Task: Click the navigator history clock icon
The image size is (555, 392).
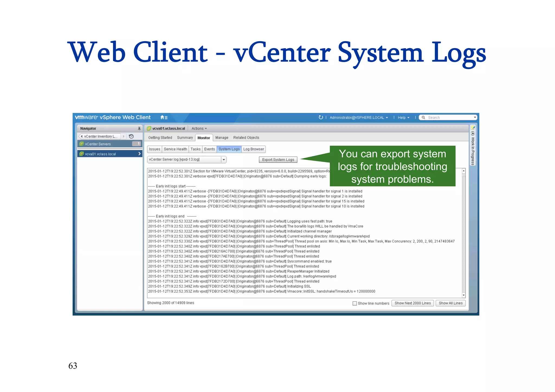Action: click(131, 136)
